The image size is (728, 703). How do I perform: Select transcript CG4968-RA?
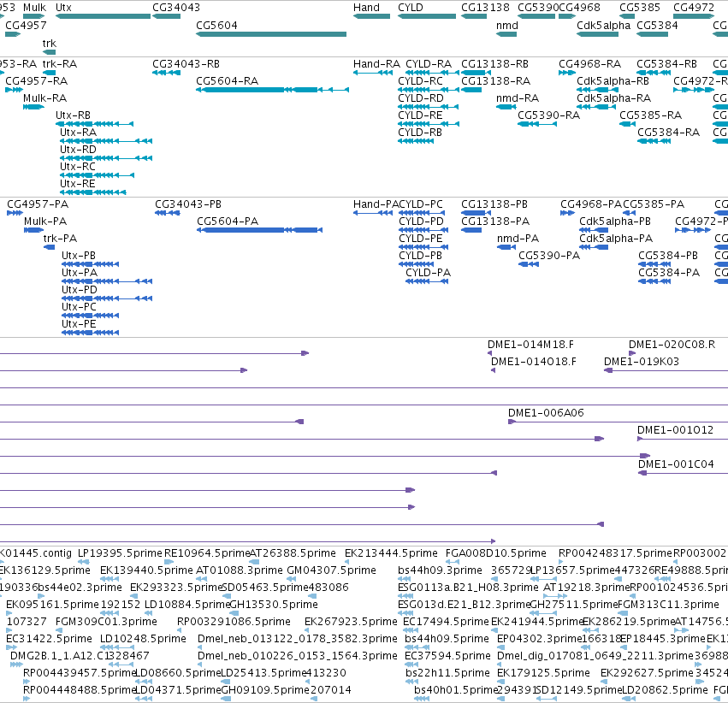pos(567,73)
